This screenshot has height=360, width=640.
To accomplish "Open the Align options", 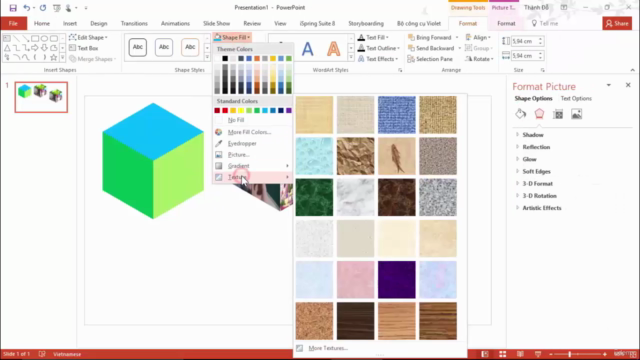I will click(x=478, y=37).
